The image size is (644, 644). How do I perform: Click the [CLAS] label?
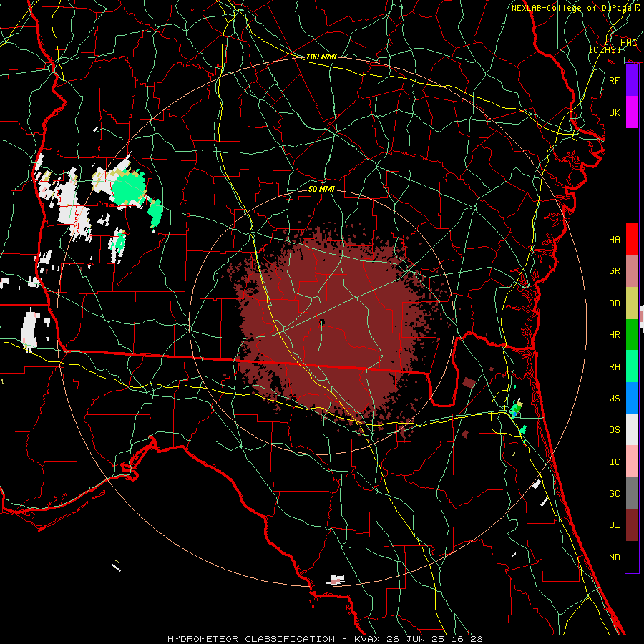[605, 49]
